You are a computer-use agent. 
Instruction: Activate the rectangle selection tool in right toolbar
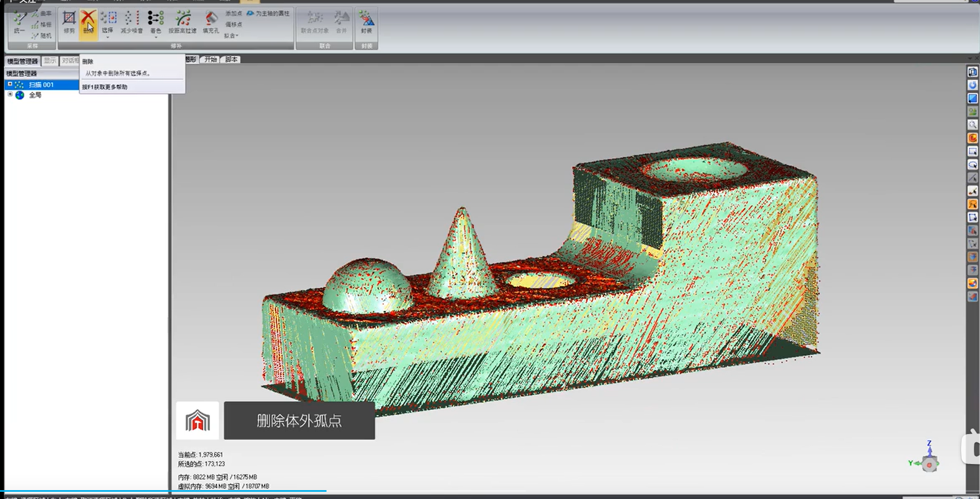tap(972, 152)
